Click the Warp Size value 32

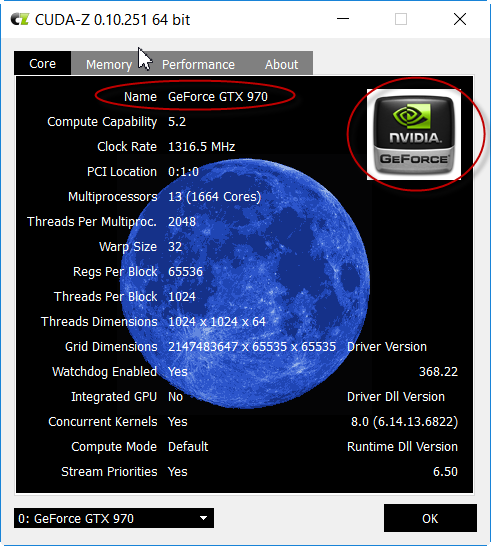tap(175, 247)
